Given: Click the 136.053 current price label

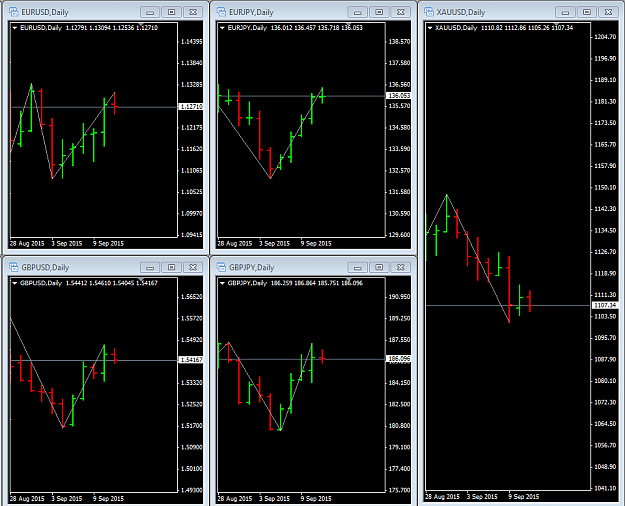Looking at the screenshot, I should [x=399, y=96].
